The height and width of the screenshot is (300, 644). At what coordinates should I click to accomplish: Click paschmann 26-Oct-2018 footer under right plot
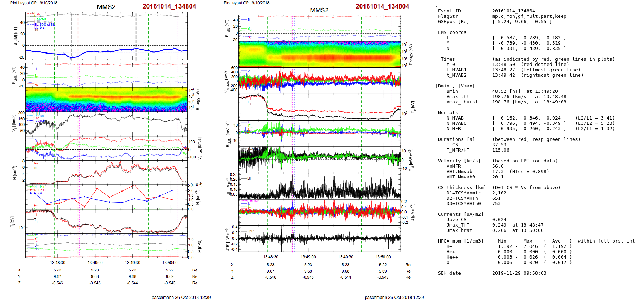click(x=394, y=297)
